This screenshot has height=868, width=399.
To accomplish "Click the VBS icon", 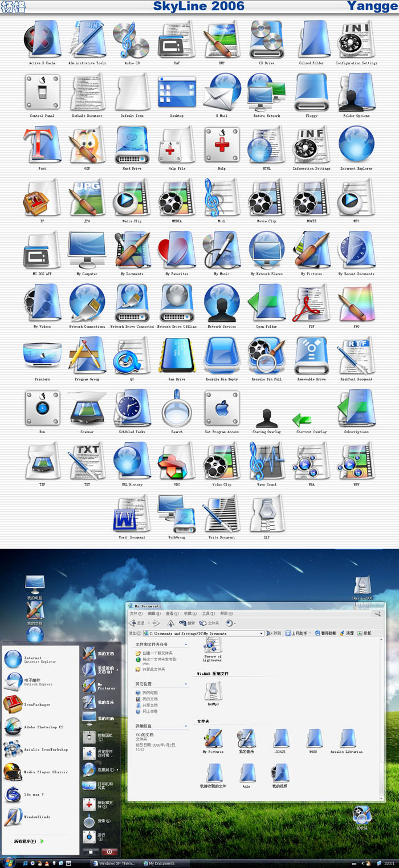I will tap(177, 461).
